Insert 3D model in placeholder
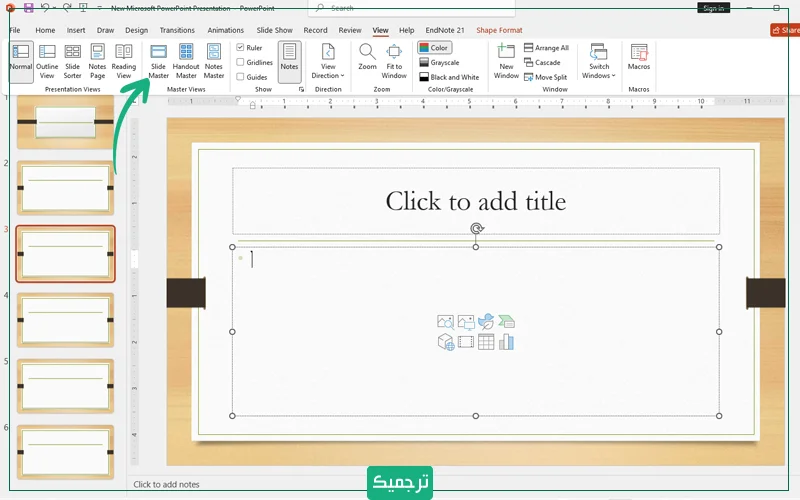This screenshot has width=800, height=500. [446, 342]
